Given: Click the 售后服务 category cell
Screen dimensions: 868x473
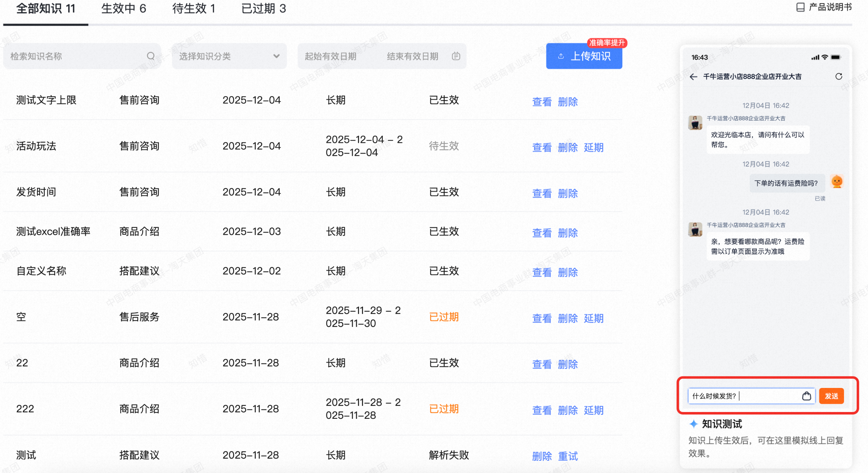Looking at the screenshot, I should point(139,317).
